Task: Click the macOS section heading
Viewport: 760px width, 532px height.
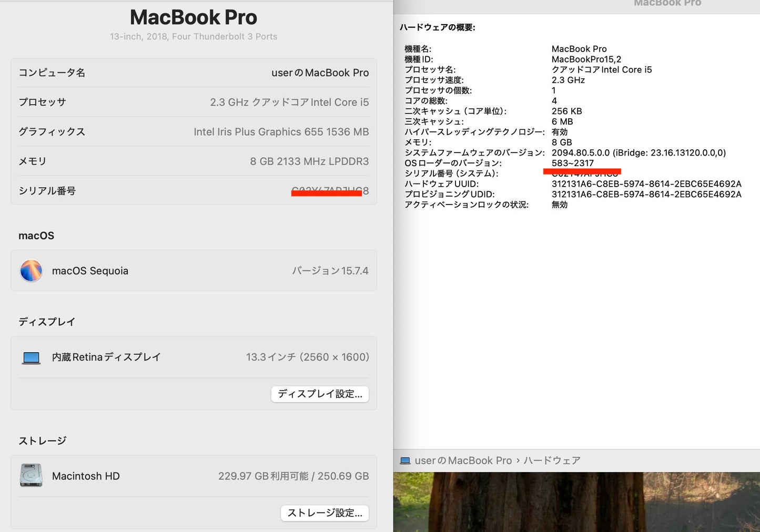Action: point(36,236)
